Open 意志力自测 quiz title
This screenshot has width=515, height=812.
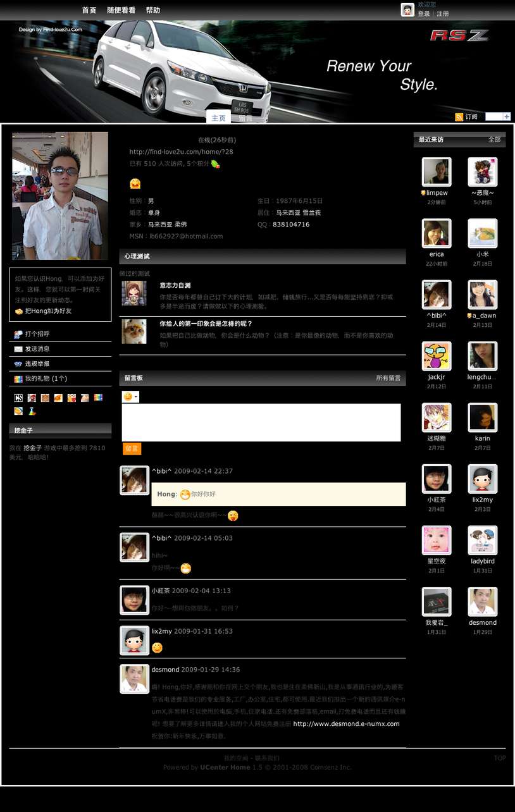175,286
